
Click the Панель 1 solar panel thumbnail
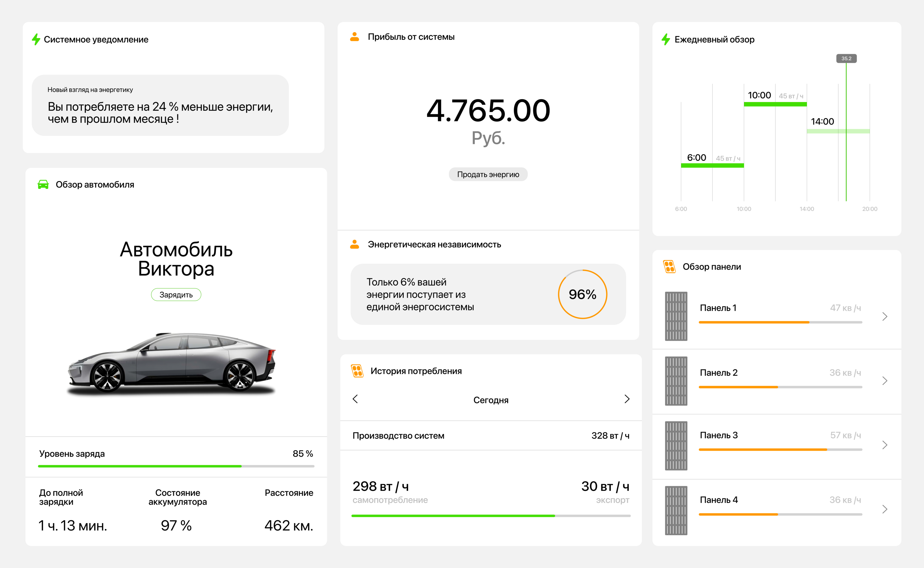click(x=676, y=316)
